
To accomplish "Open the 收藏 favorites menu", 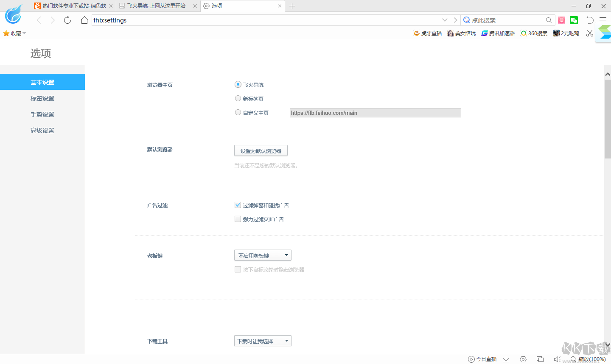I will click(15, 33).
